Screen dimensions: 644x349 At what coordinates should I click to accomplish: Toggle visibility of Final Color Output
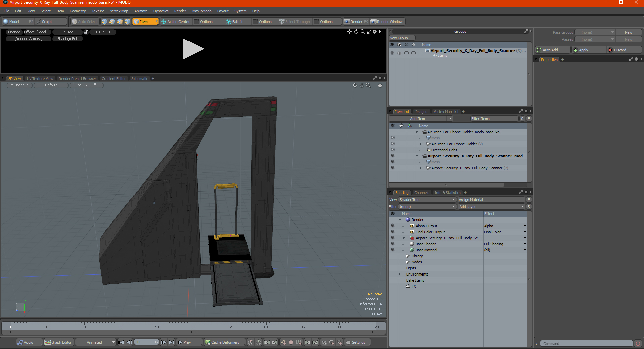(392, 232)
